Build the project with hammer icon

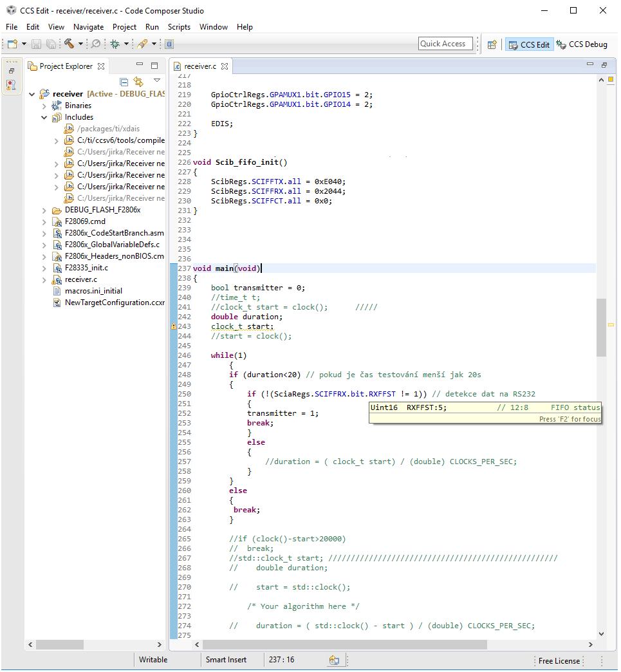69,43
